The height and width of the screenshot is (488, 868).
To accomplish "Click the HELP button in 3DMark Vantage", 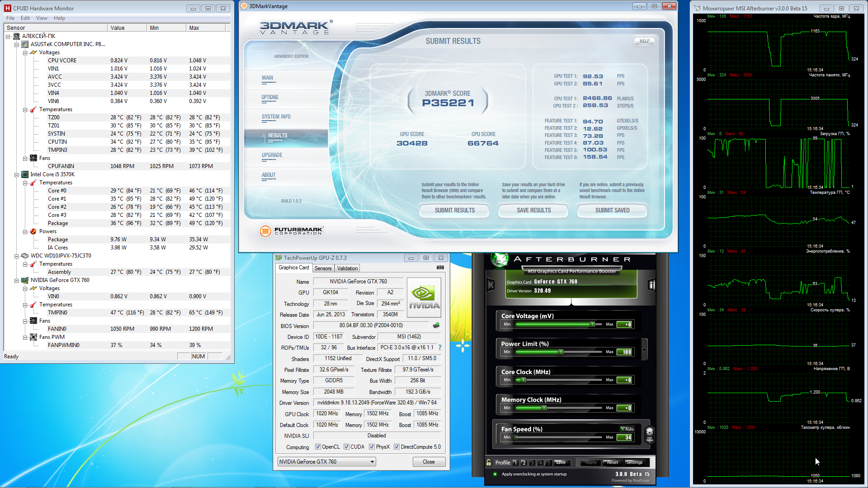I will [644, 41].
